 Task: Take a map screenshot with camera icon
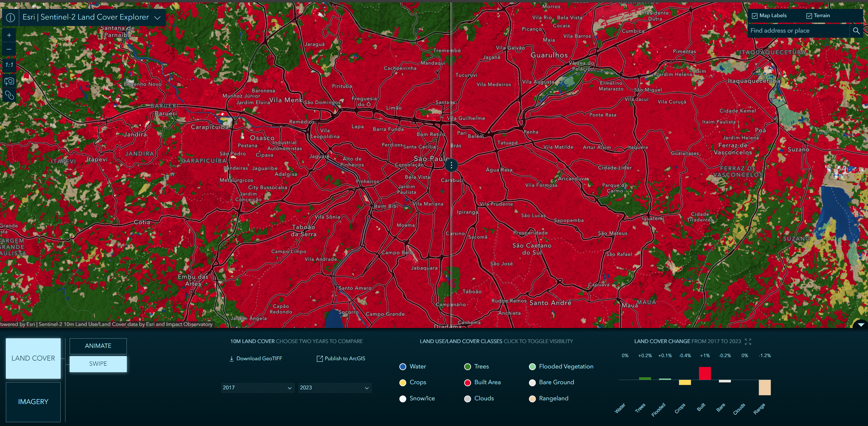[x=9, y=81]
